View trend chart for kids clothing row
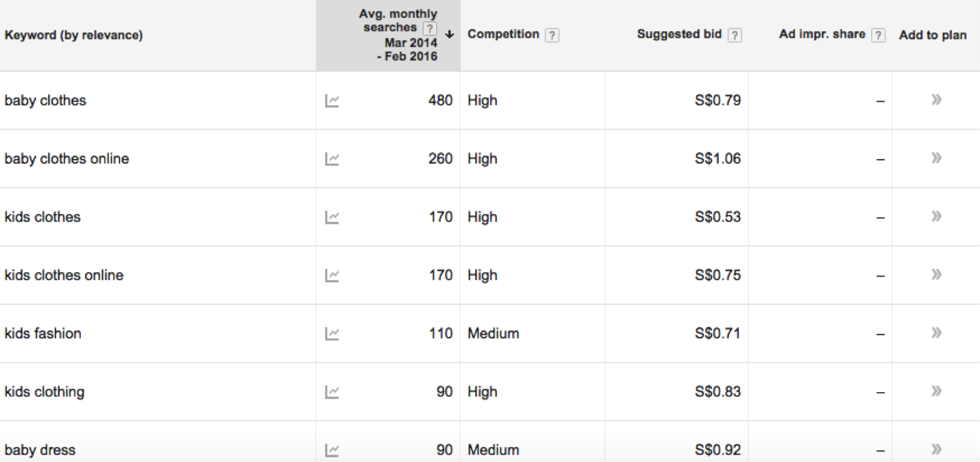This screenshot has height=462, width=980. click(x=332, y=392)
